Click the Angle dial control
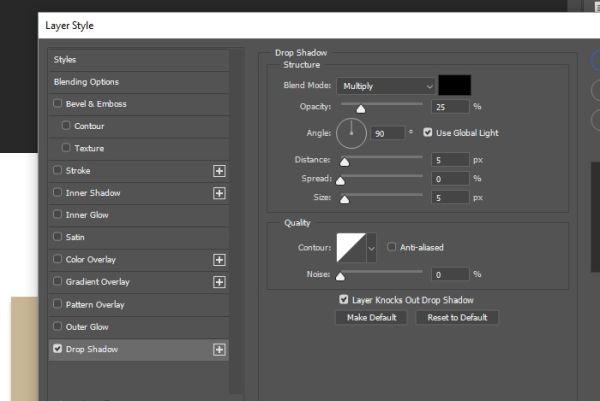 point(351,133)
